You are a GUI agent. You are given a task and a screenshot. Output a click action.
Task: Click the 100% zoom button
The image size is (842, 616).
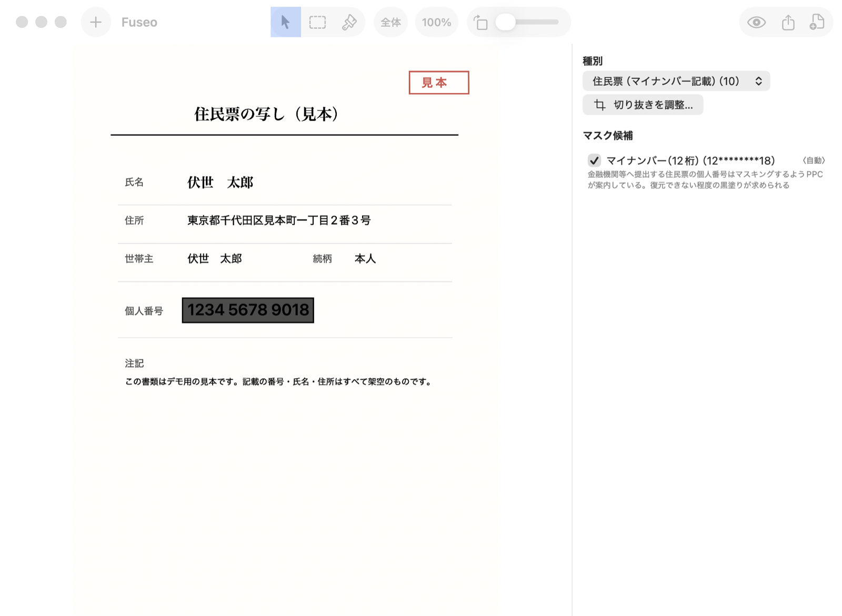tap(437, 22)
